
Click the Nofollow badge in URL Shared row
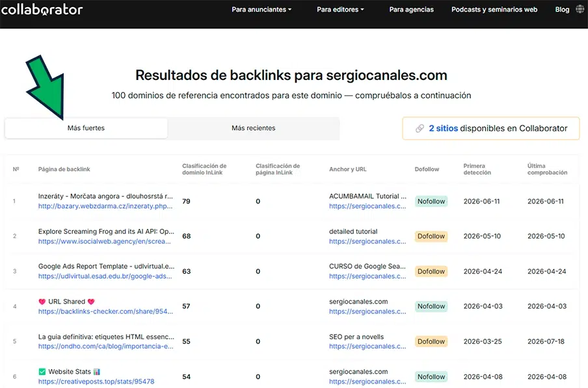click(x=431, y=306)
